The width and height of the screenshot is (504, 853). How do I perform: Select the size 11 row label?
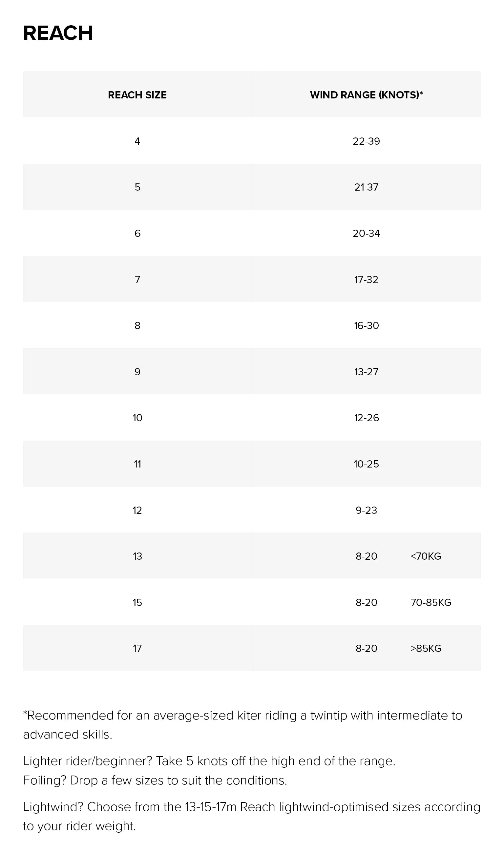(137, 464)
